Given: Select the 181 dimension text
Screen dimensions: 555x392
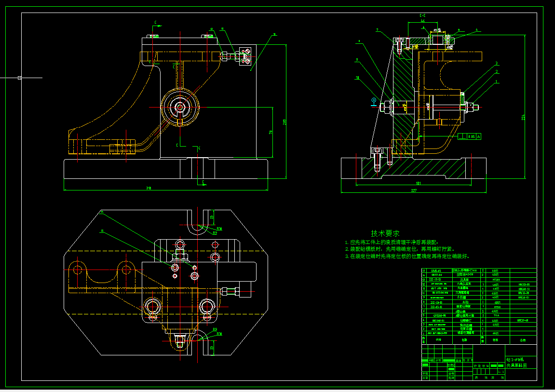Looking at the screenshot, I should click(419, 183).
